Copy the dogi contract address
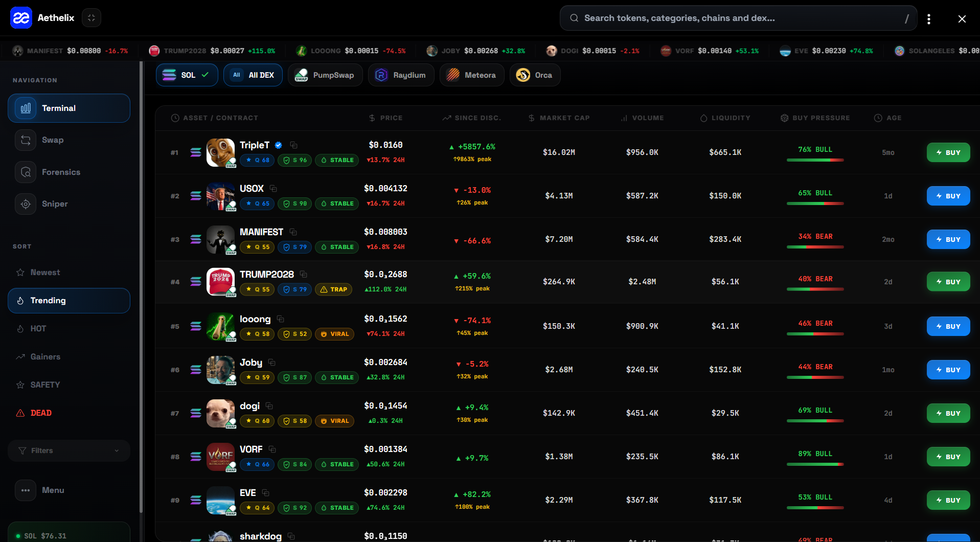 (x=269, y=406)
